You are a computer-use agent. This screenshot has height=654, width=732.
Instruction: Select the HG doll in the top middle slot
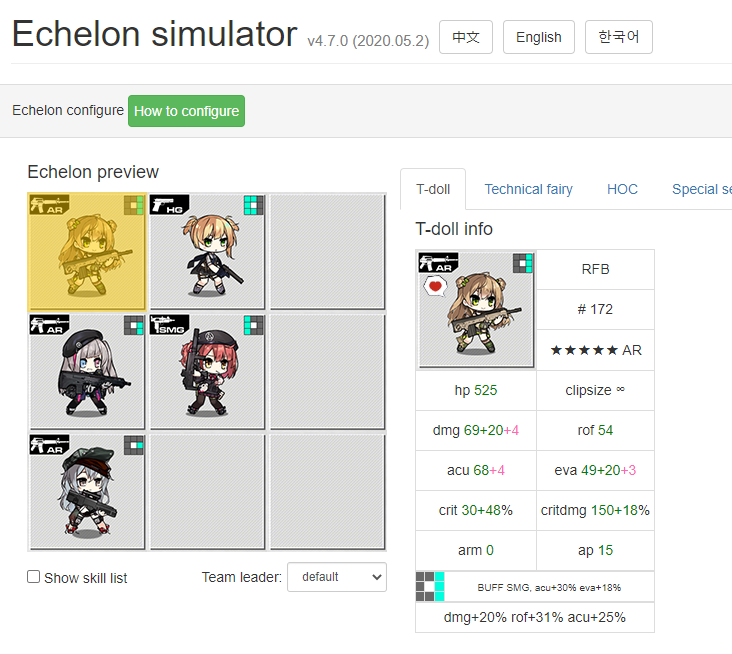[x=207, y=252]
